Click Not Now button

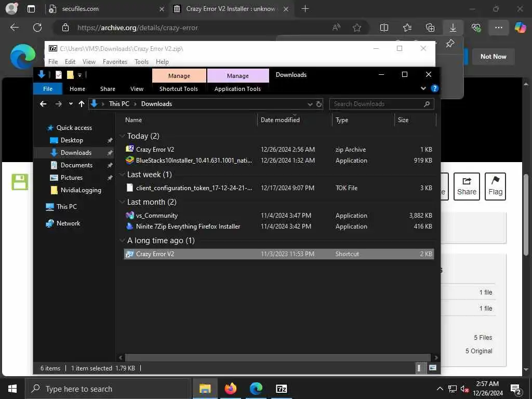(493, 57)
